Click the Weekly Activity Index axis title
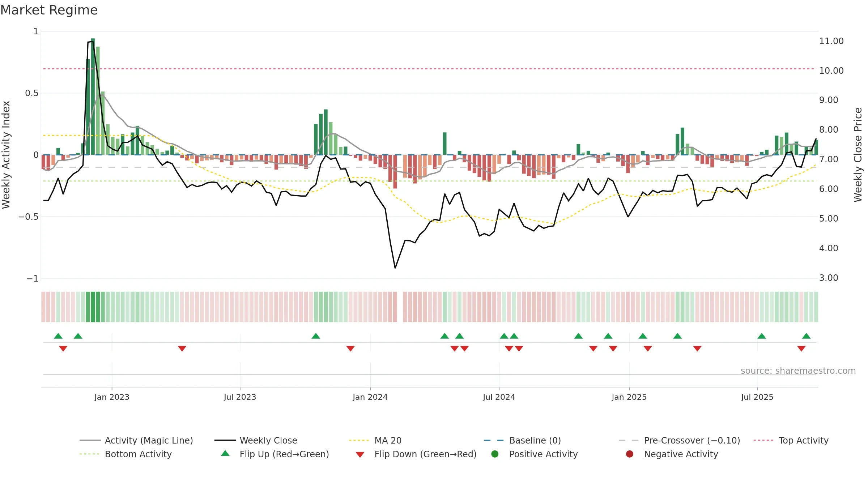Viewport: 868px width, 488px height. [6, 155]
